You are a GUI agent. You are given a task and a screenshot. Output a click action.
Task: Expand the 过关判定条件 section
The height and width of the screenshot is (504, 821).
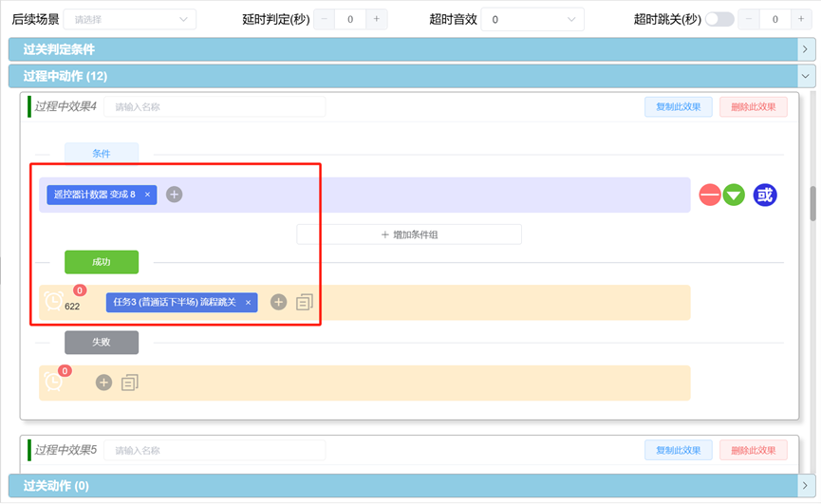tap(806, 48)
